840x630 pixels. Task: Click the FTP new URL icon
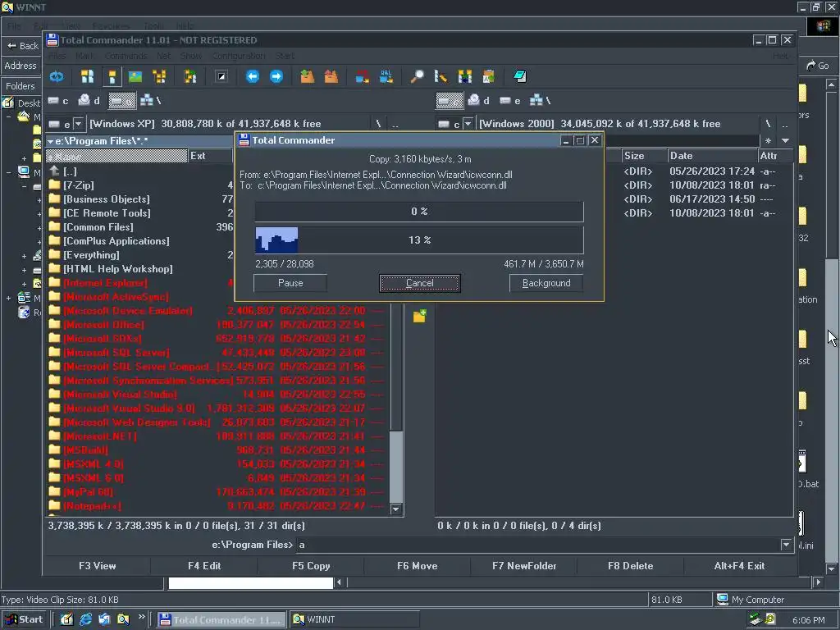386,76
